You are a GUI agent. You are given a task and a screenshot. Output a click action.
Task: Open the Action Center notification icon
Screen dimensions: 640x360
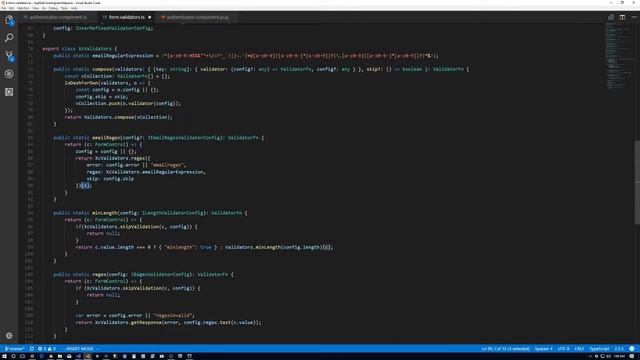coord(632,356)
